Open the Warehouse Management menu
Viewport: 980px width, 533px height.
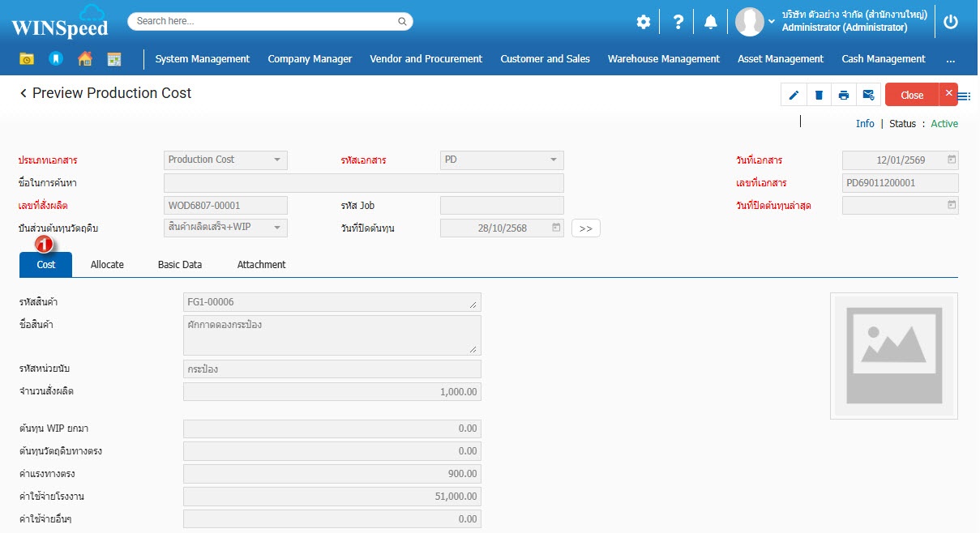(x=663, y=59)
